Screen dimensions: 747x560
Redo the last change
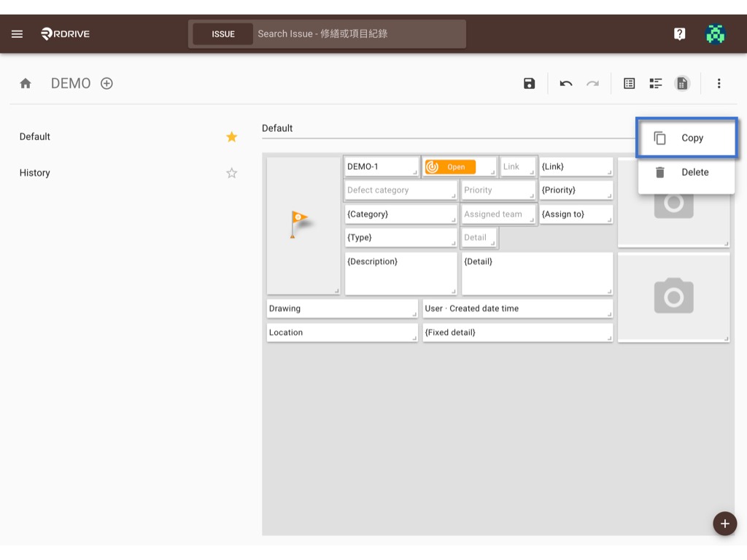point(592,84)
